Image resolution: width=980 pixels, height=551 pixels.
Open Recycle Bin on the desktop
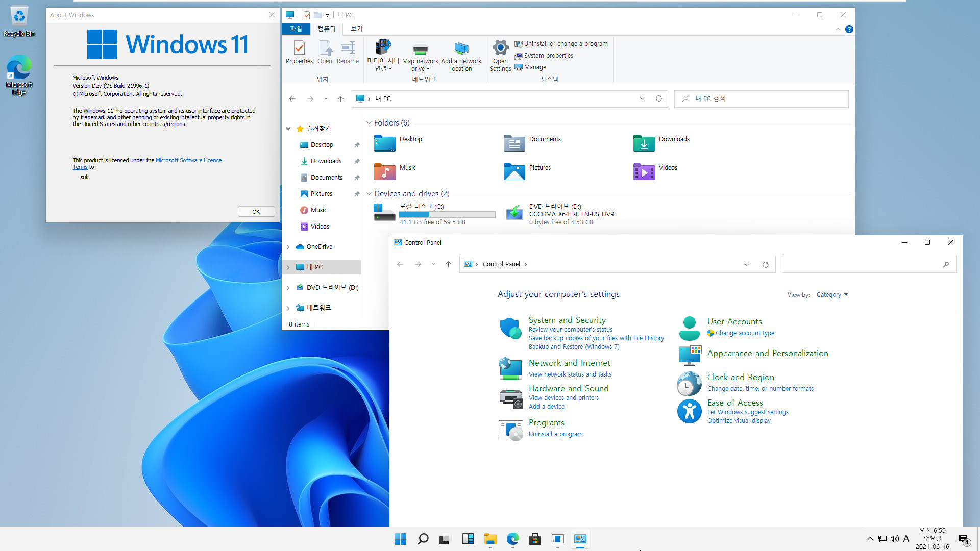[19, 22]
